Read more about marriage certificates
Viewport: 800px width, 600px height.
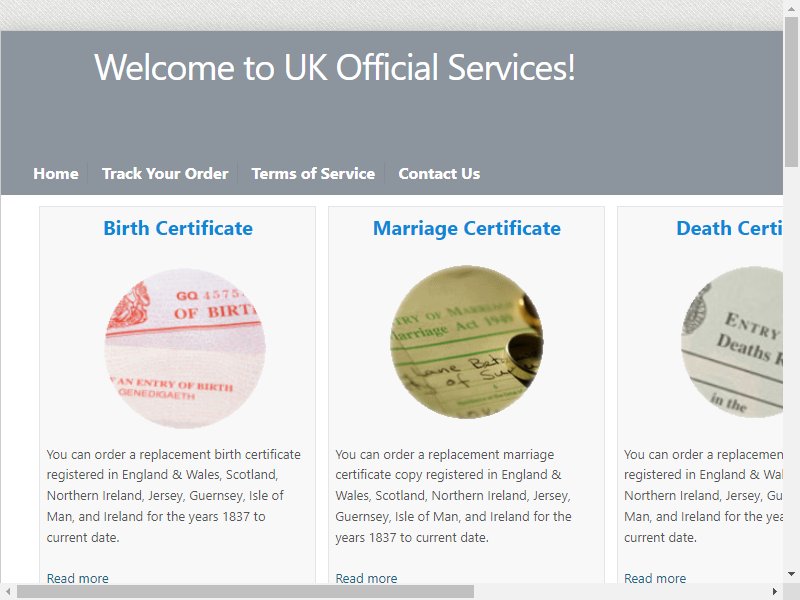pyautogui.click(x=366, y=578)
